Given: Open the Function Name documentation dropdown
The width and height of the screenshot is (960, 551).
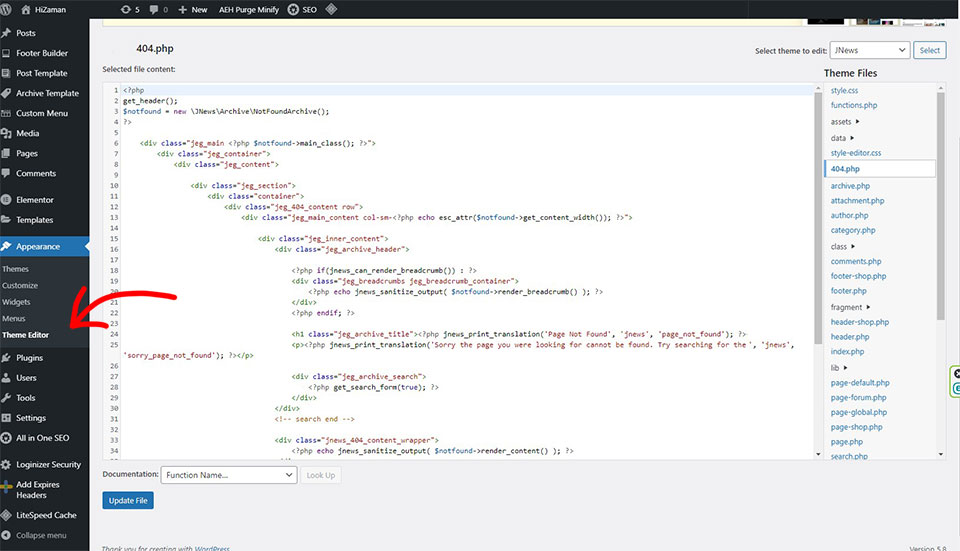Looking at the screenshot, I should pyautogui.click(x=229, y=475).
